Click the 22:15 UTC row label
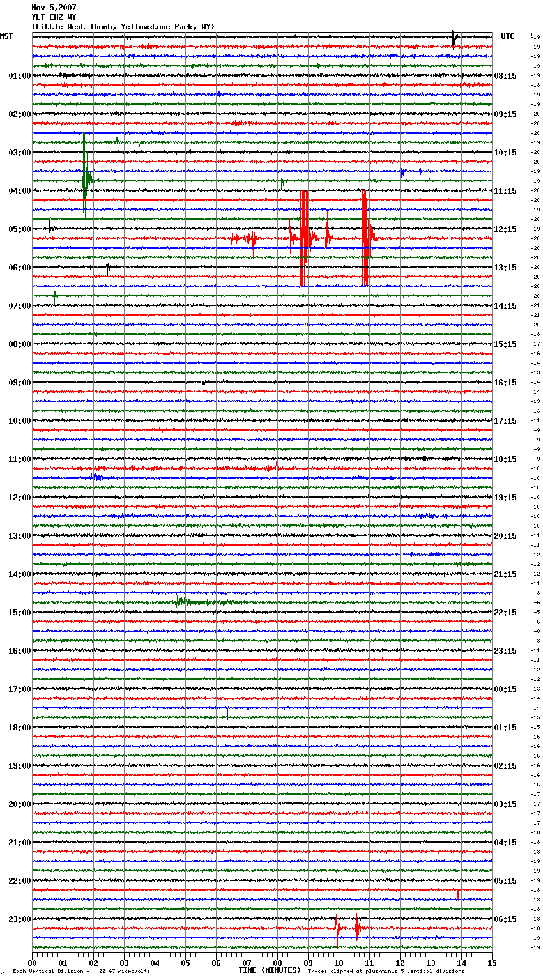 (505, 613)
